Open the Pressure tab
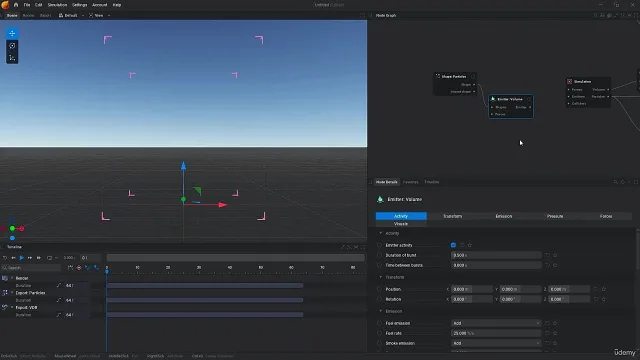 [555, 216]
